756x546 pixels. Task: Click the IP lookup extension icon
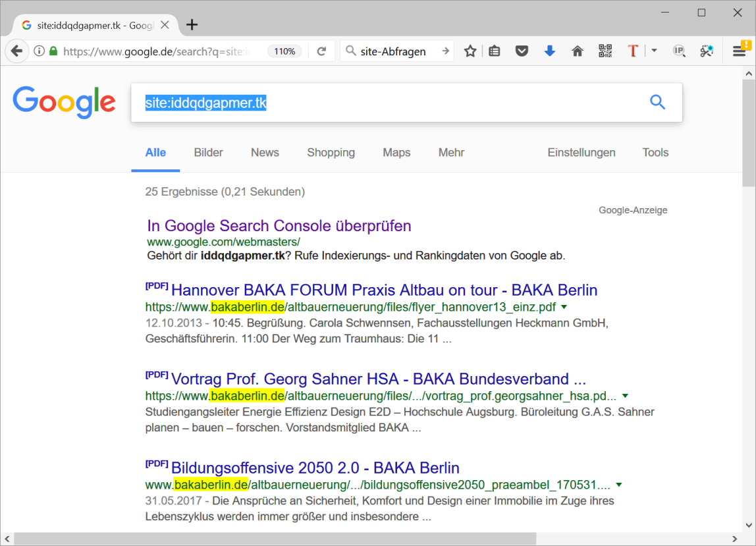(x=679, y=51)
